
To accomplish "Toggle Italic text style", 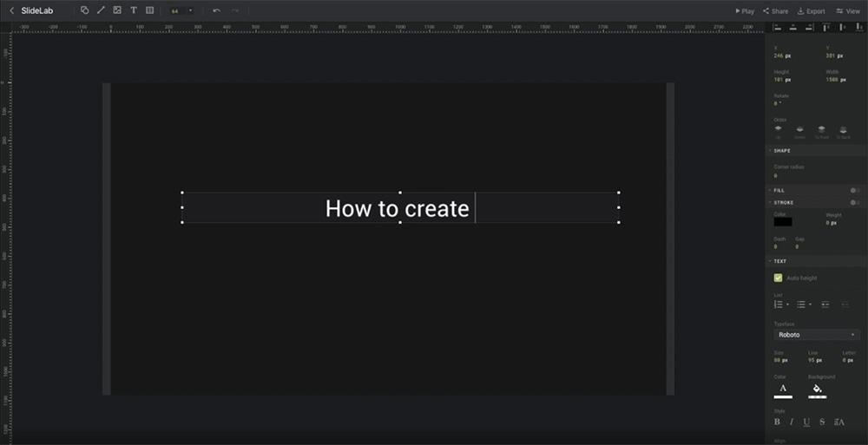I will (x=791, y=422).
